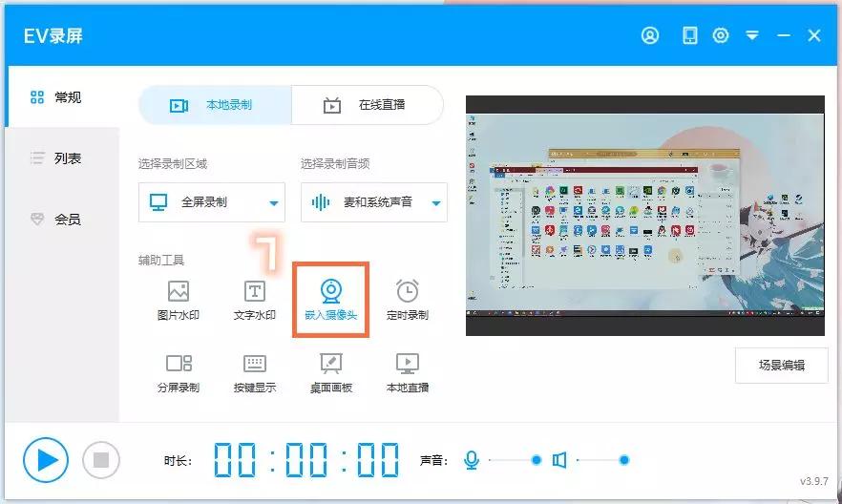The height and width of the screenshot is (504, 842).
Task: Open the 分屏录制 tool
Action: tap(179, 373)
